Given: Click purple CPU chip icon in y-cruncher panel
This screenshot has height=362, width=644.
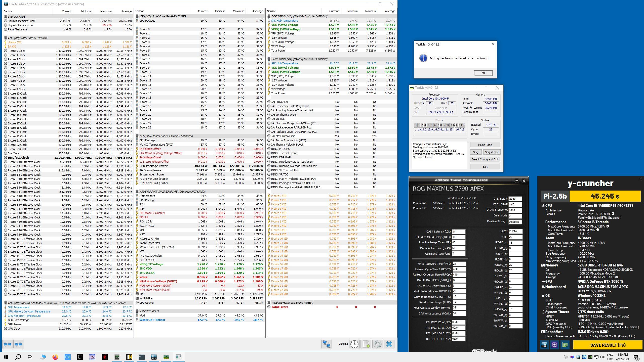Looking at the screenshot, I should (x=554, y=345).
